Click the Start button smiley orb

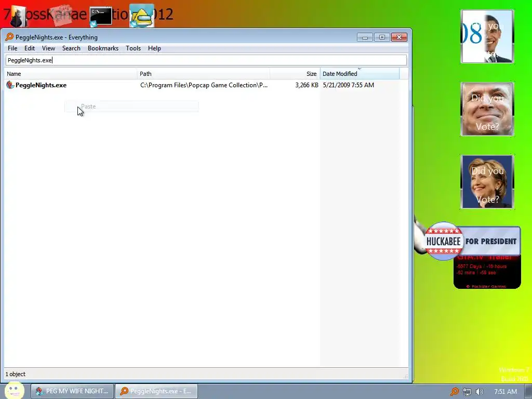(x=14, y=391)
